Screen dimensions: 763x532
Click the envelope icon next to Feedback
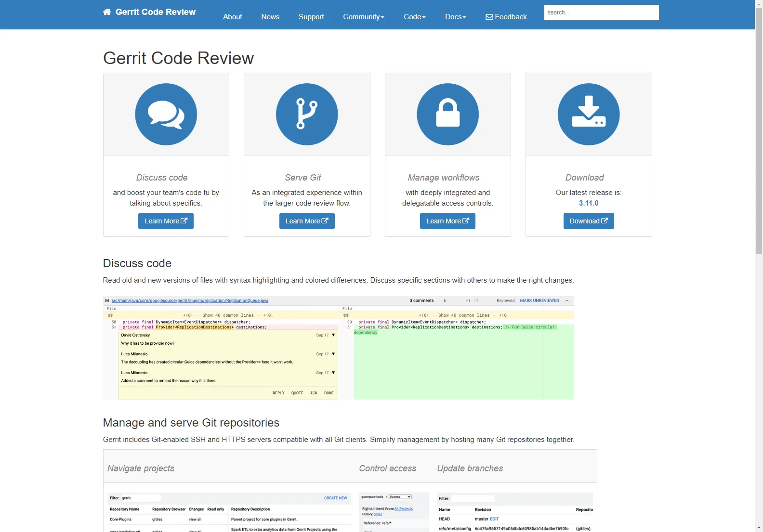(x=489, y=17)
